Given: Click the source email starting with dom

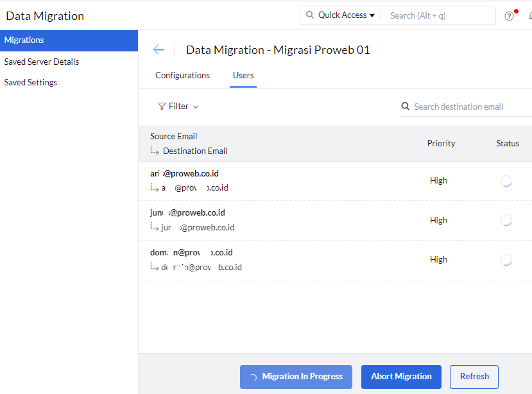Looking at the screenshot, I should (191, 252).
